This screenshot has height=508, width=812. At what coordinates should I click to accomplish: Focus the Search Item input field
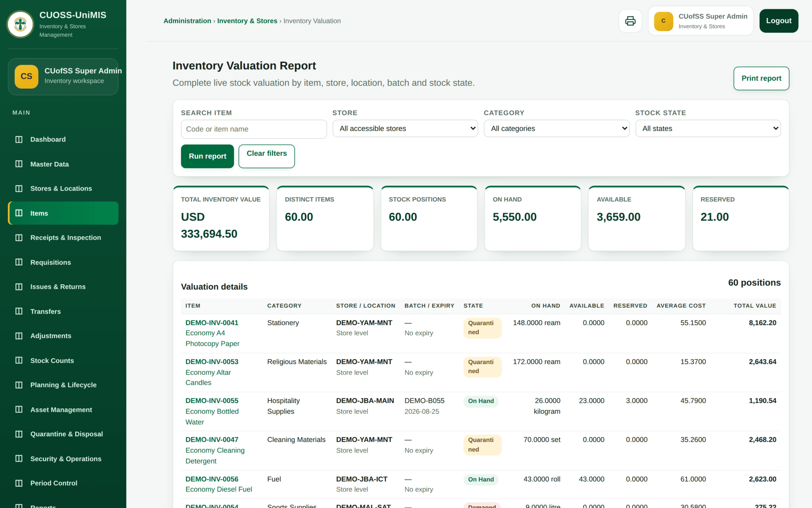pyautogui.click(x=254, y=129)
